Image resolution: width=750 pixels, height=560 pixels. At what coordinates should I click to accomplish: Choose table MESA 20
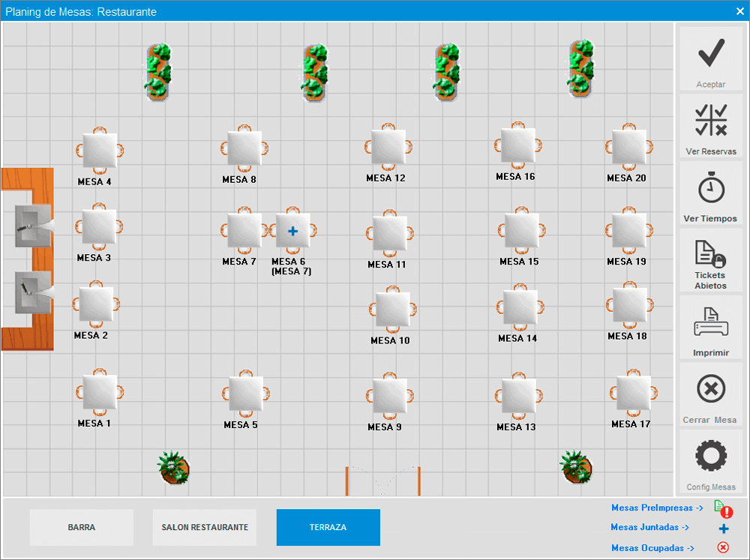[x=628, y=147]
